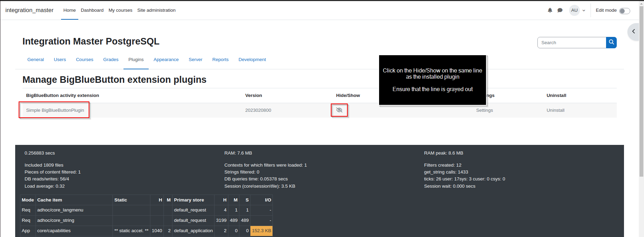Click the RAM peak: 8.6 MB text
This screenshot has height=237, width=644.
[443, 153]
